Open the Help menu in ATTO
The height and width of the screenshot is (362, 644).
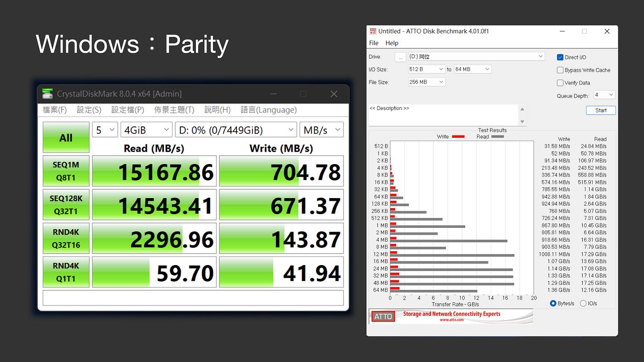(x=392, y=43)
